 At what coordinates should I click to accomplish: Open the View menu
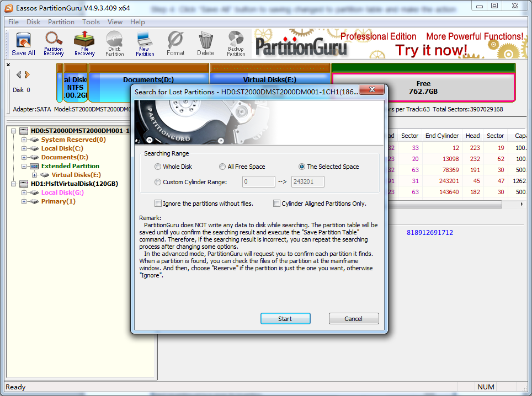(115, 22)
